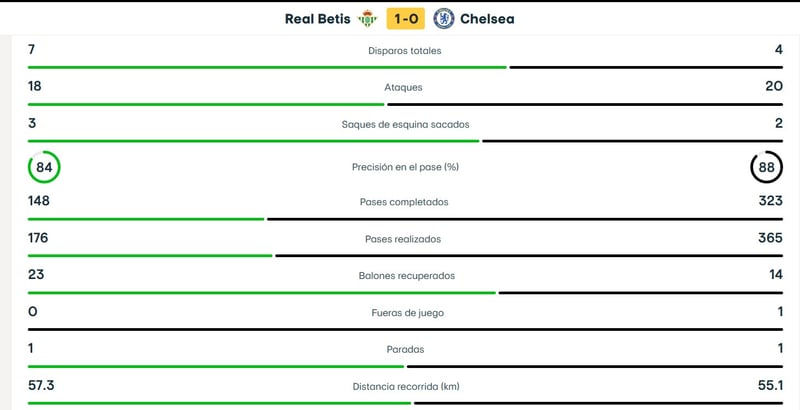Image resolution: width=800 pixels, height=410 pixels.
Task: Click Distancia recorrida (km) label
Action: (x=404, y=386)
